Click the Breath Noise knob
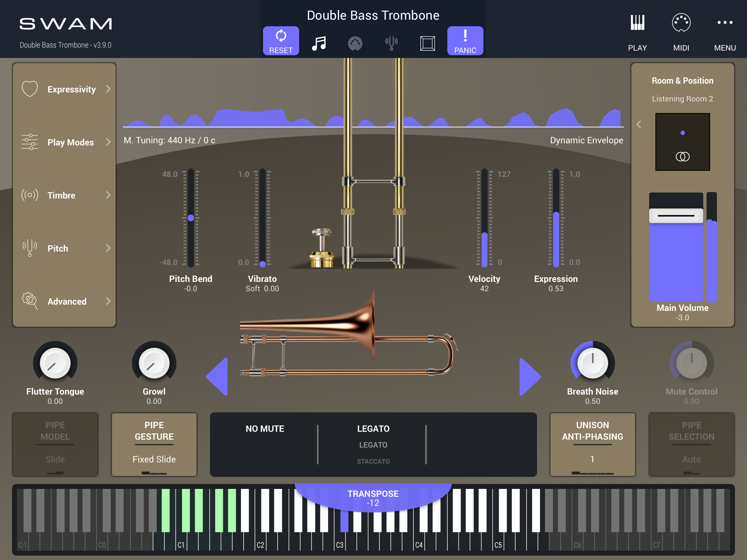The height and width of the screenshot is (560, 747). [592, 363]
